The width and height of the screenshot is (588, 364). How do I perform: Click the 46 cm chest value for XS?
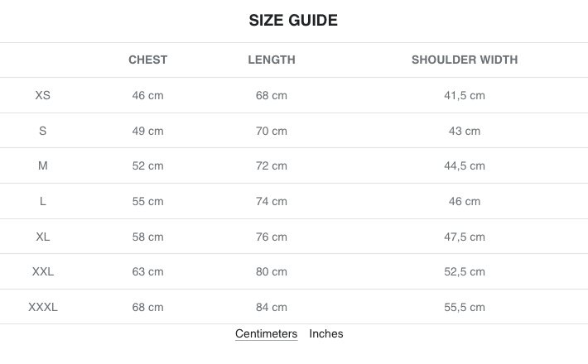click(x=148, y=95)
